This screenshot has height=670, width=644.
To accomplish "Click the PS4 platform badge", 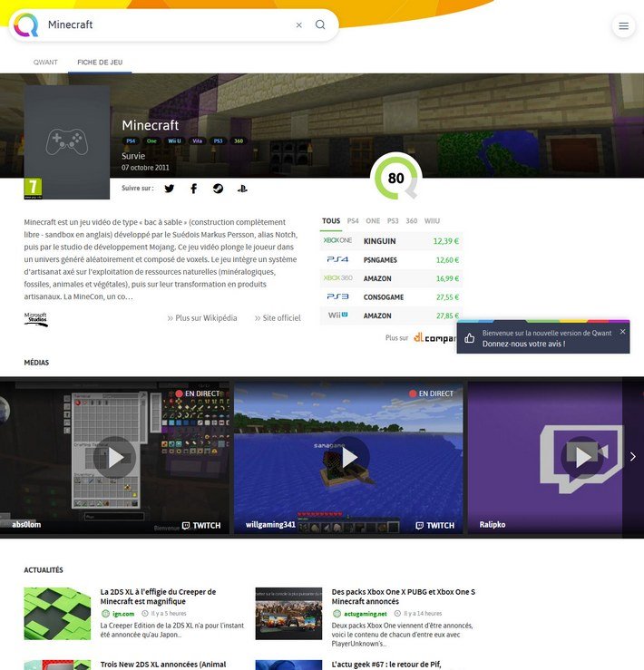I will [x=131, y=141].
